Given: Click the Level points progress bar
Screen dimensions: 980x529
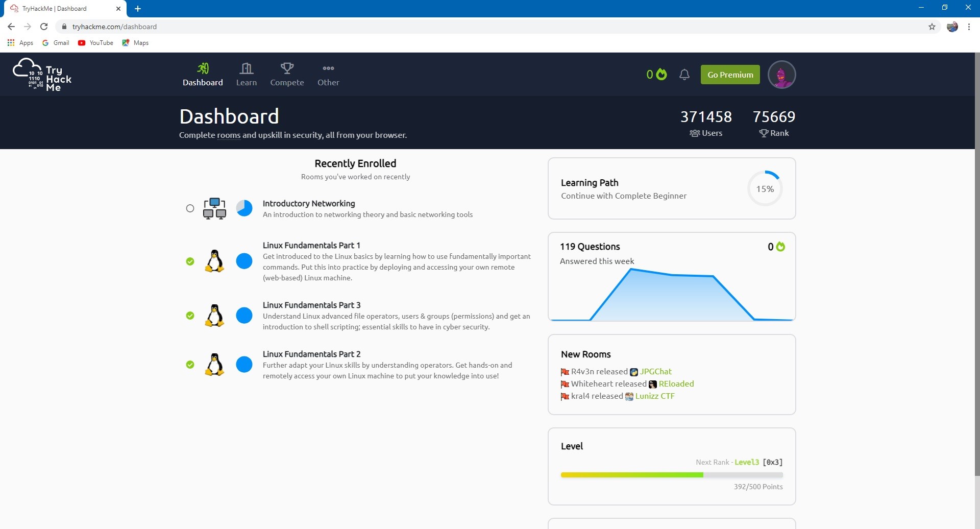Looking at the screenshot, I should [x=671, y=475].
